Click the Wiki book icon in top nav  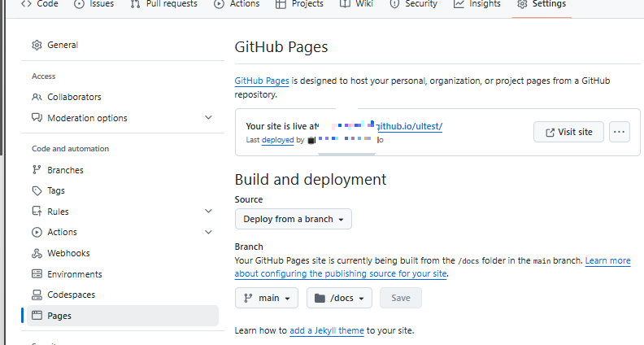coord(345,4)
